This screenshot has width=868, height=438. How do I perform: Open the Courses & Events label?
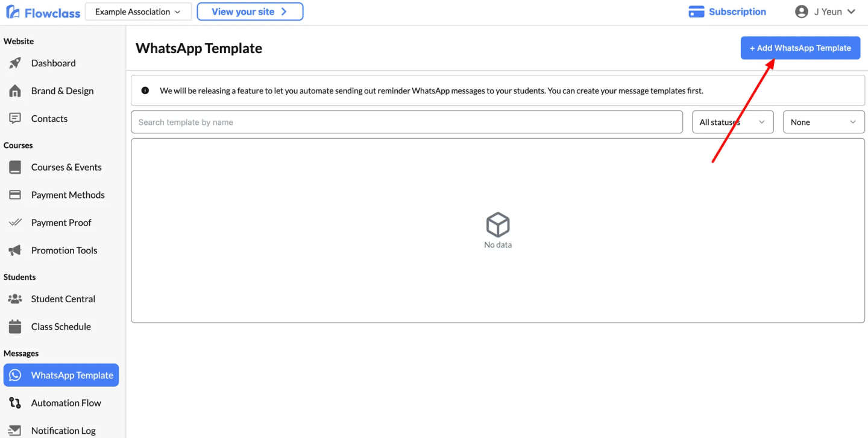(66, 167)
